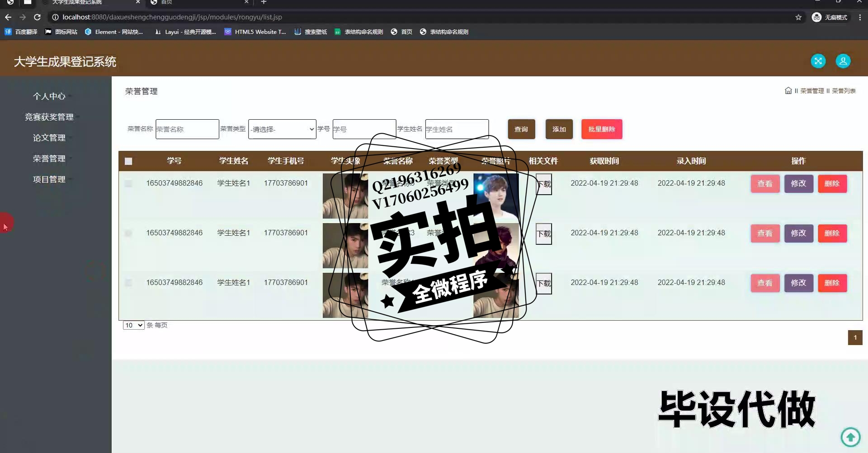Viewport: 868px width, 453px height.
Task: Open the Layui bookmark
Action: tap(185, 32)
